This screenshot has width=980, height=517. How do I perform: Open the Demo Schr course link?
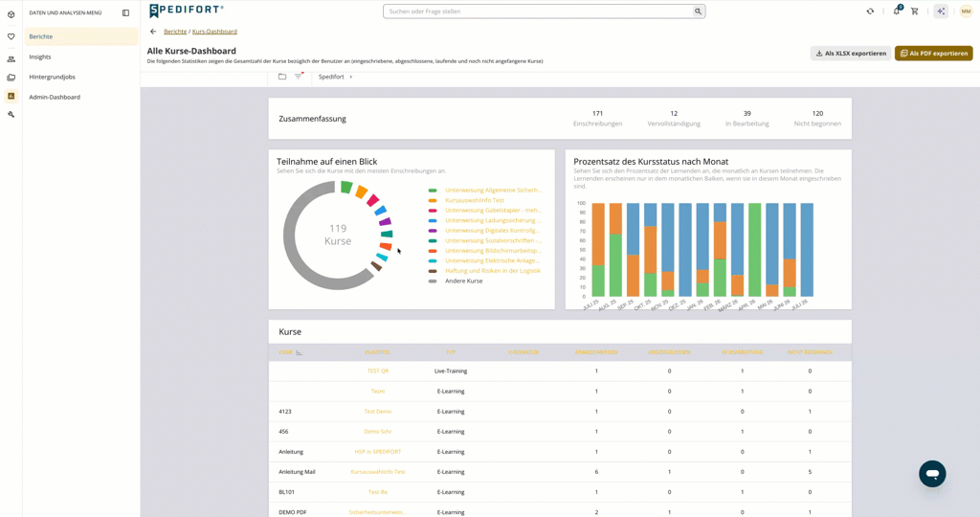(x=377, y=432)
